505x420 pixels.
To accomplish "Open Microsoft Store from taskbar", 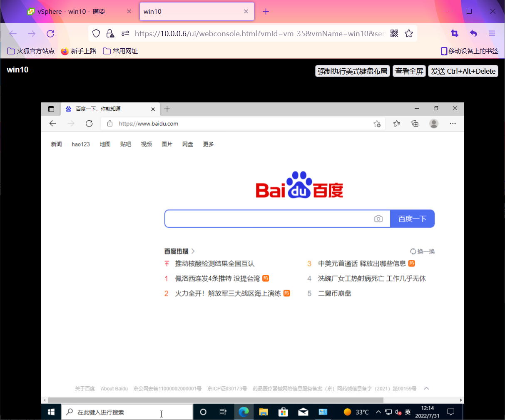I will coord(284,412).
